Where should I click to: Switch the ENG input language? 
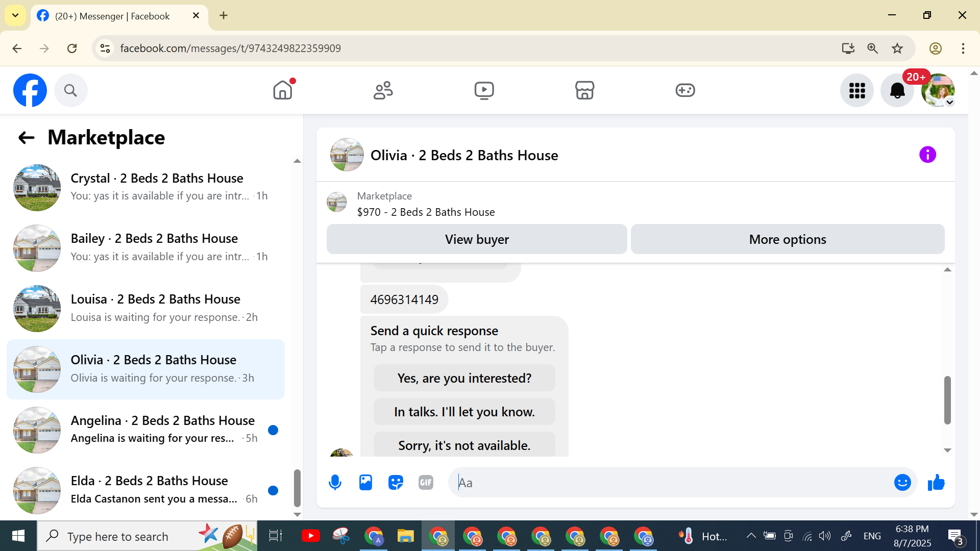[x=872, y=536]
